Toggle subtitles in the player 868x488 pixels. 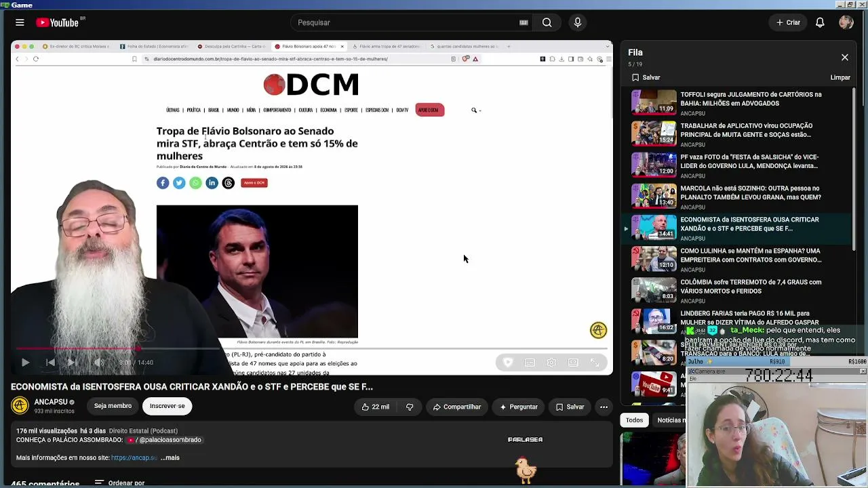(x=530, y=363)
